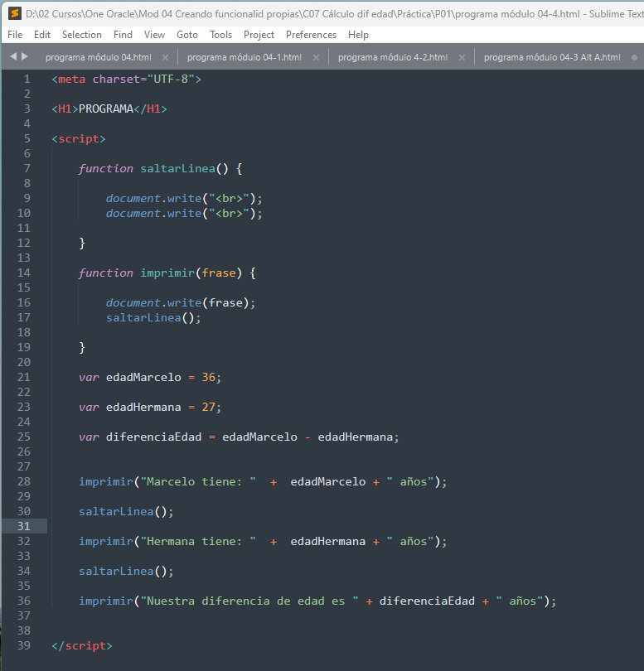Open the Preferences menu

coord(311,35)
